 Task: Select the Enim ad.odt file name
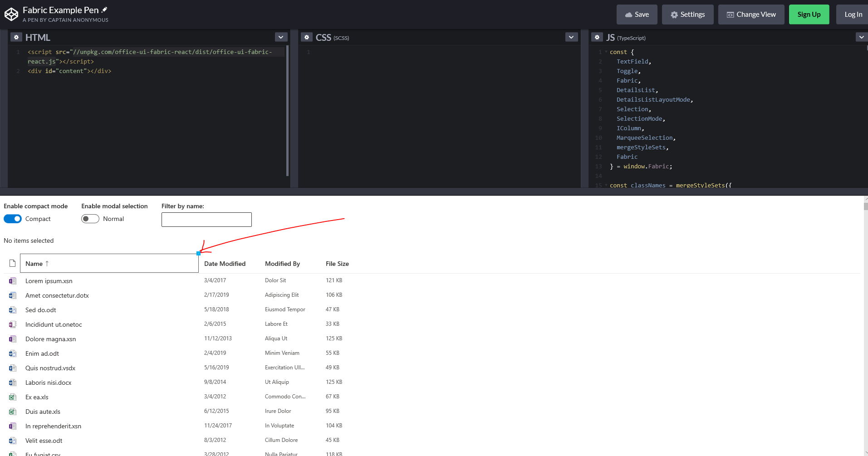[x=42, y=353]
